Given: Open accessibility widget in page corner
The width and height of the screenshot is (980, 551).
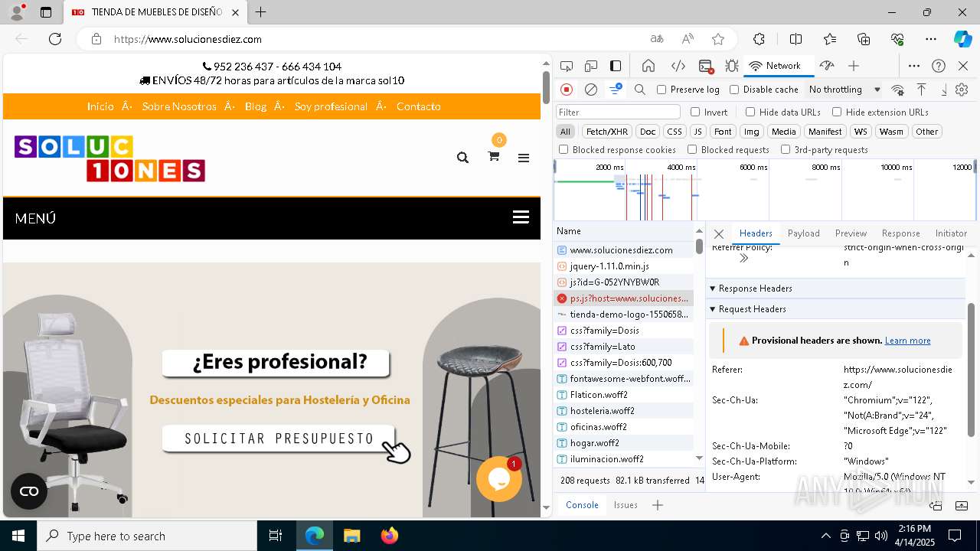Looking at the screenshot, I should pos(29,491).
